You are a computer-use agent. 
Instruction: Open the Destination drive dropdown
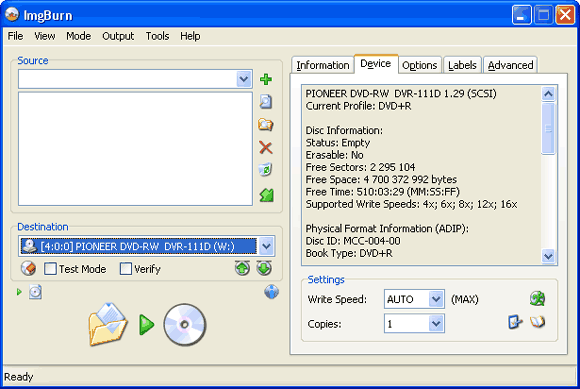point(266,246)
